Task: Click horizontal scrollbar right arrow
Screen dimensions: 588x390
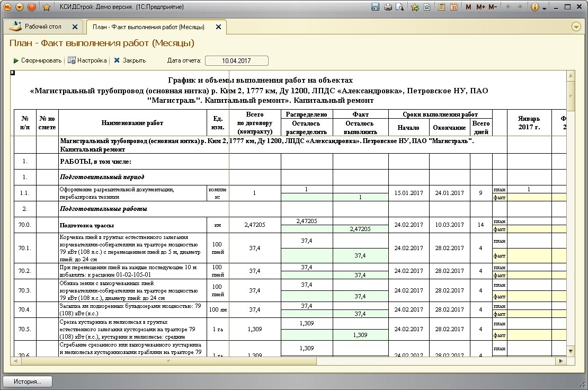Action: (561, 361)
